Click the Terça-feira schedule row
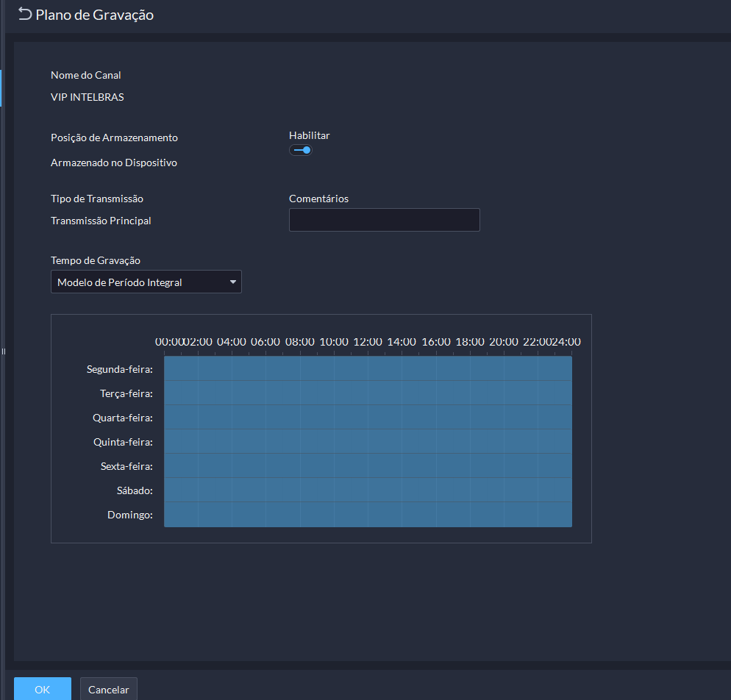The height and width of the screenshot is (700, 731). (368, 393)
